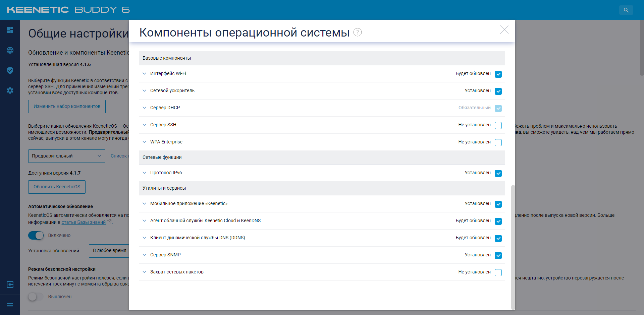Open the dashboard grid icon in sidebar
This screenshot has width=644, height=315.
coord(10,30)
